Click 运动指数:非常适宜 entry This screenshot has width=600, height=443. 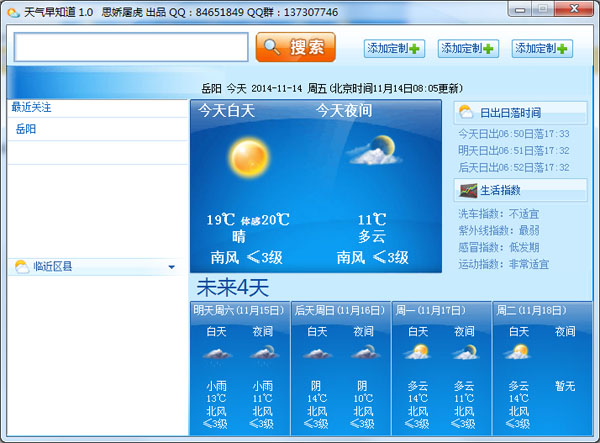[504, 264]
